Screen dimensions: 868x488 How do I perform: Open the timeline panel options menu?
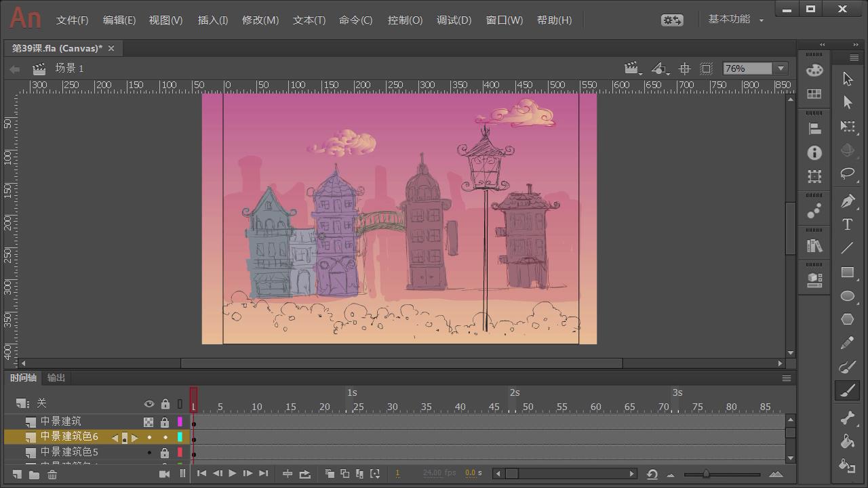pyautogui.click(x=787, y=378)
